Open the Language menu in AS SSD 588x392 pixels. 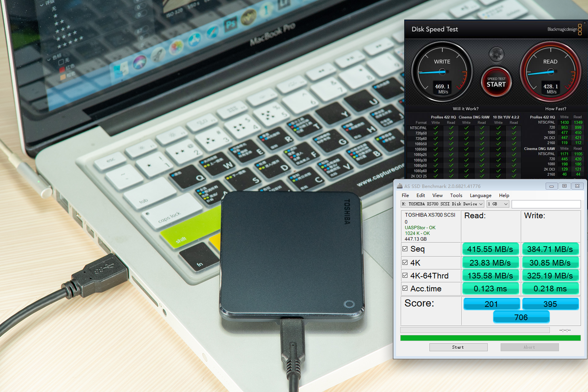coord(481,195)
